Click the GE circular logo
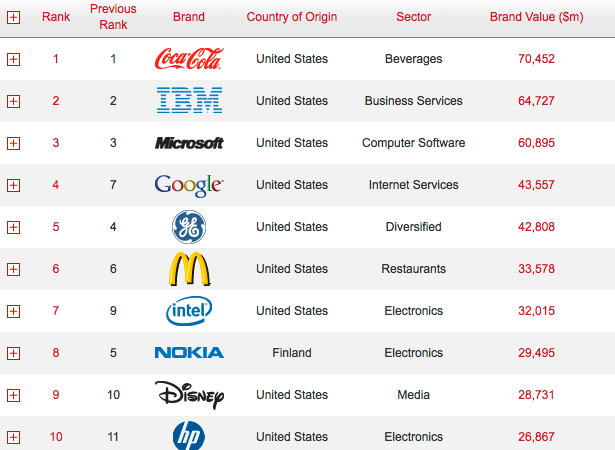Image resolution: width=615 pixels, height=450 pixels. 189,227
